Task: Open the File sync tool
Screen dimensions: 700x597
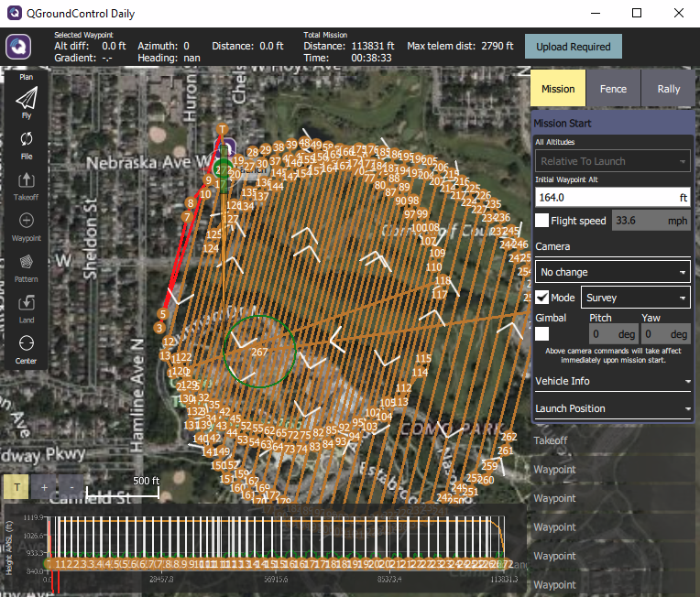Action: [x=27, y=146]
